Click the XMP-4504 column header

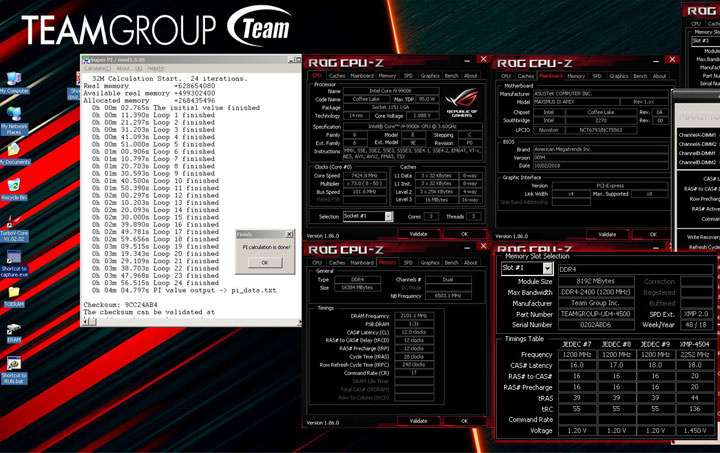coord(694,344)
